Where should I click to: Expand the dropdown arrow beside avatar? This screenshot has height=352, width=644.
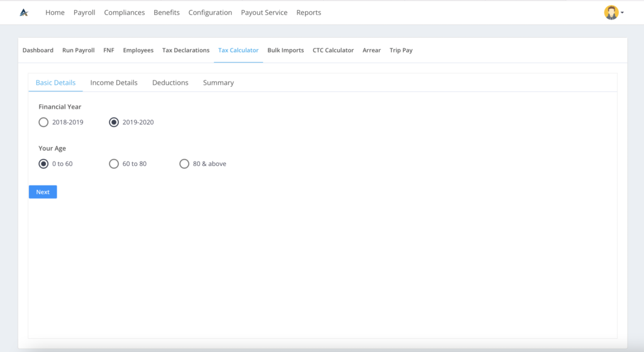(x=622, y=13)
